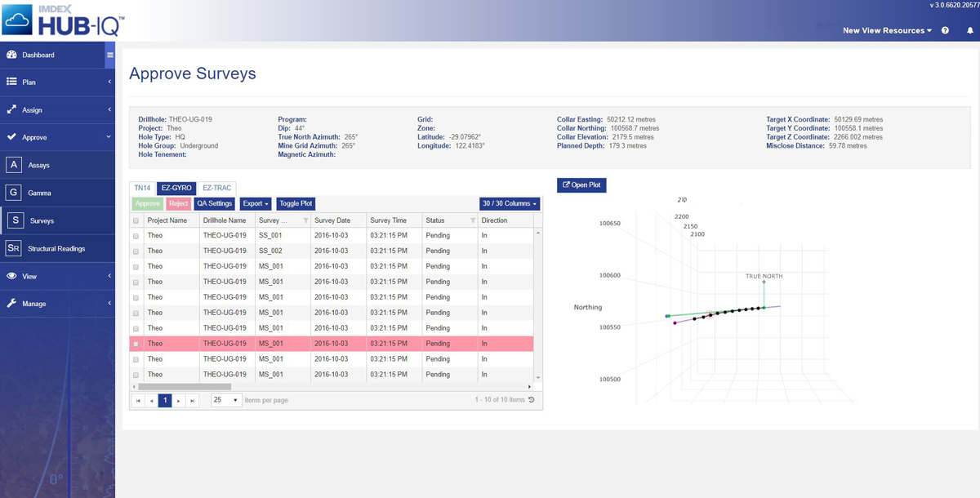Image resolution: width=980 pixels, height=498 pixels.
Task: Switch to the EZ-TRAC tab
Action: click(x=217, y=188)
